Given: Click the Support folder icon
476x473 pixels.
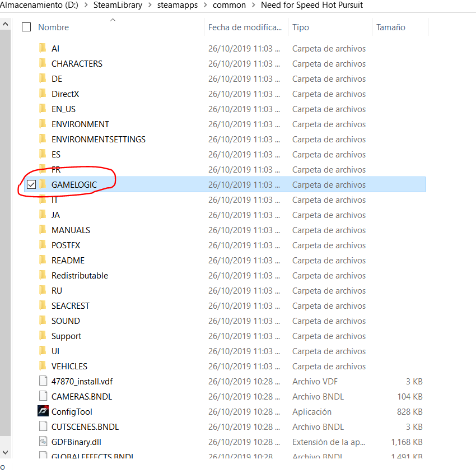Looking at the screenshot, I should click(x=43, y=335).
